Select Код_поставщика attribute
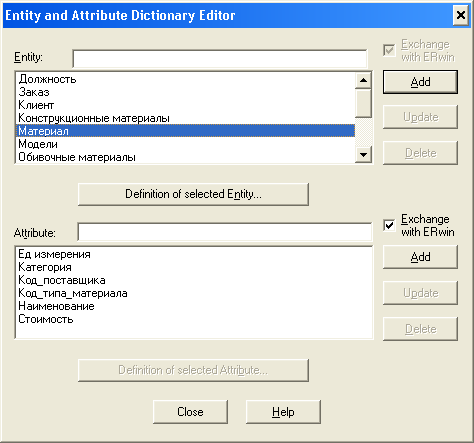 click(194, 280)
